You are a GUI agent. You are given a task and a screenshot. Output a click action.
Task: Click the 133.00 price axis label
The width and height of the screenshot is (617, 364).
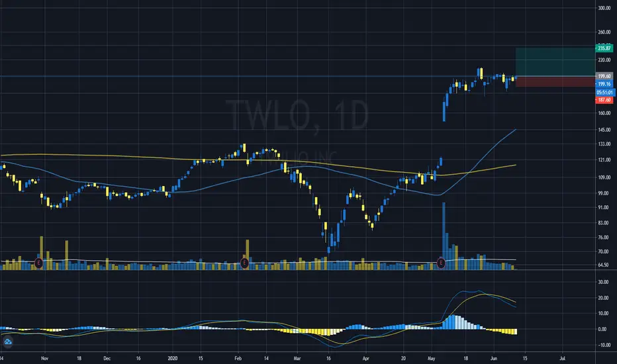click(604, 144)
